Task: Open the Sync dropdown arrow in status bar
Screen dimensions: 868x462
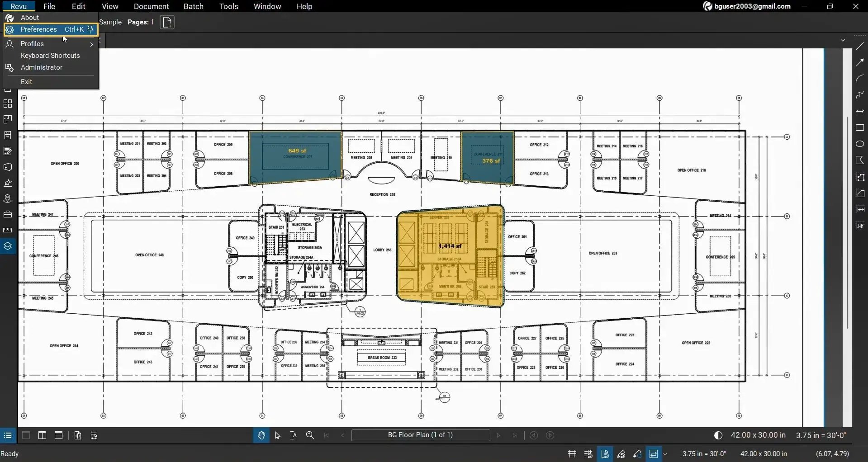Action: pyautogui.click(x=665, y=454)
